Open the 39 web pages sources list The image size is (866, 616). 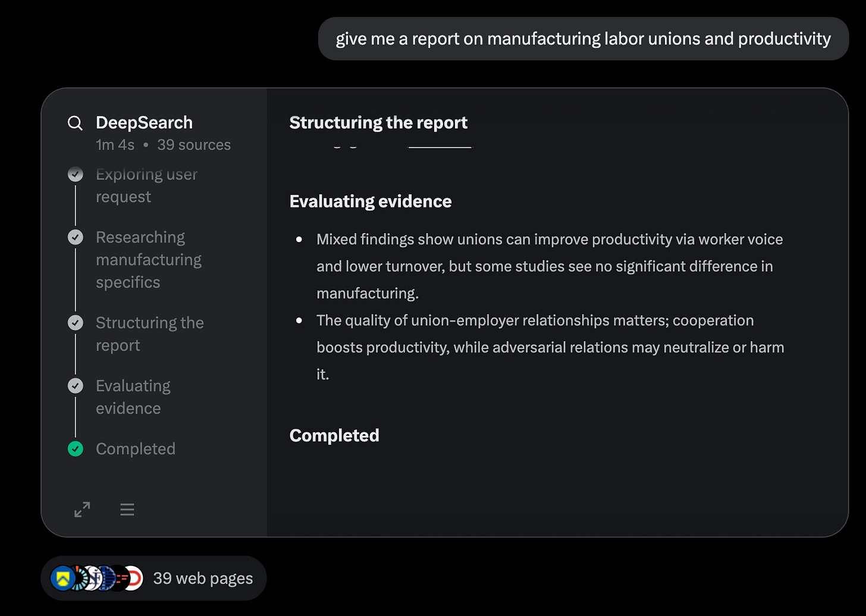point(203,578)
